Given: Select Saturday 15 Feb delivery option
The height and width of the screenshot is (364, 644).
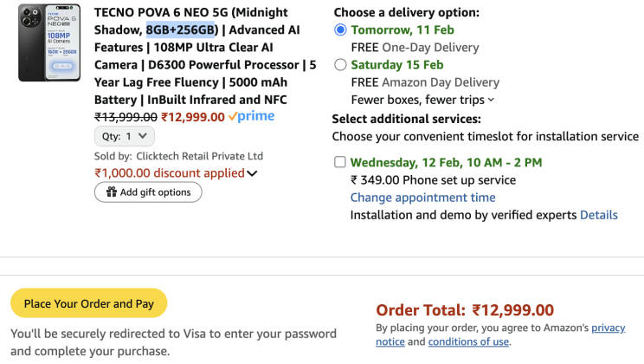Looking at the screenshot, I should pos(340,65).
